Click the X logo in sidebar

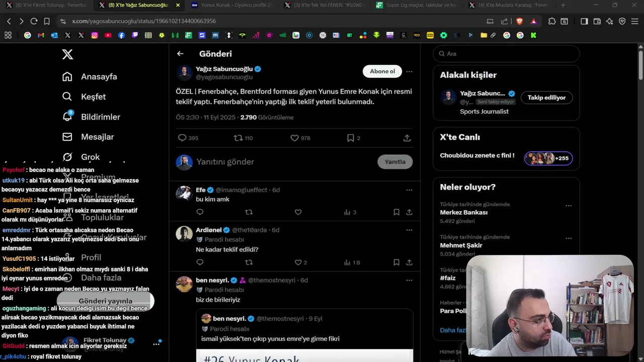click(67, 54)
